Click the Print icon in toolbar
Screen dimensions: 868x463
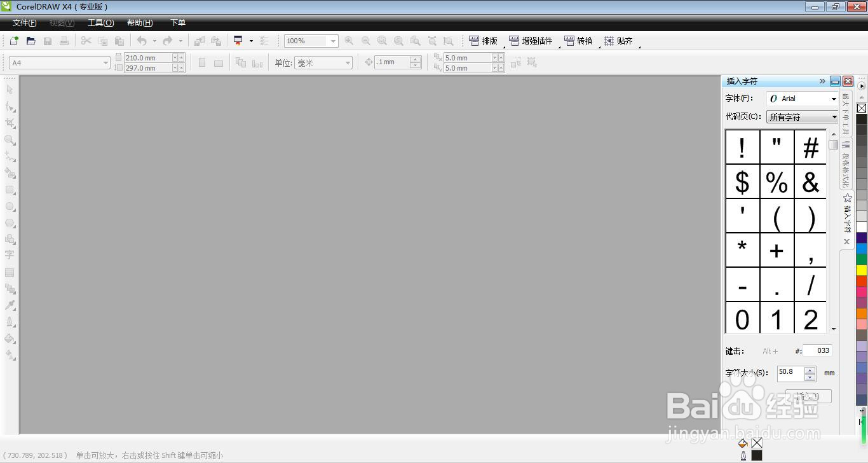point(64,41)
